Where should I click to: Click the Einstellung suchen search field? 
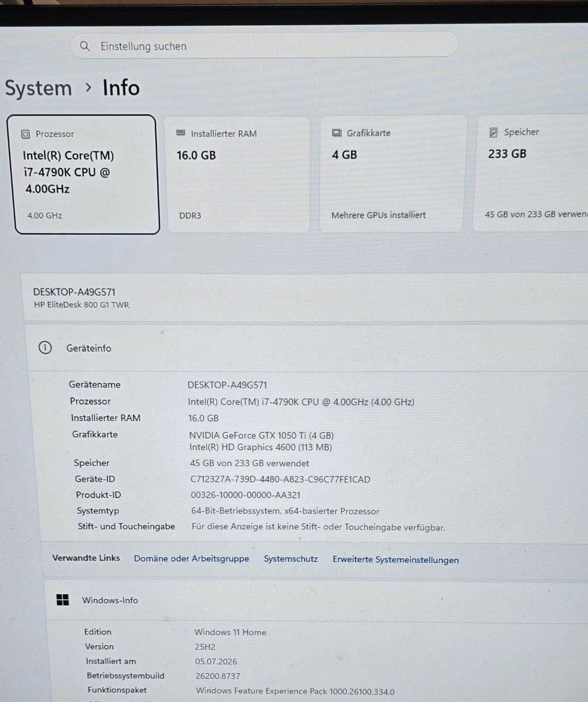click(x=264, y=46)
